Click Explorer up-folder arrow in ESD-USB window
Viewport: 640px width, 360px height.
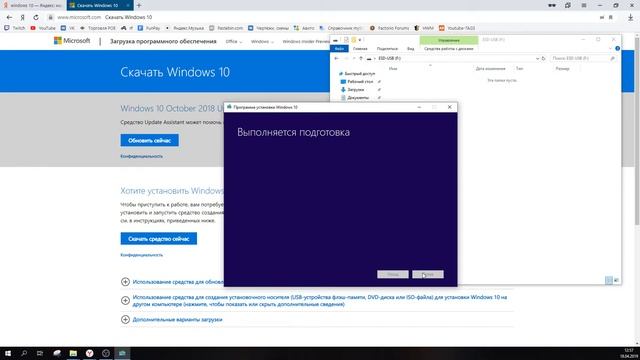pyautogui.click(x=361, y=58)
